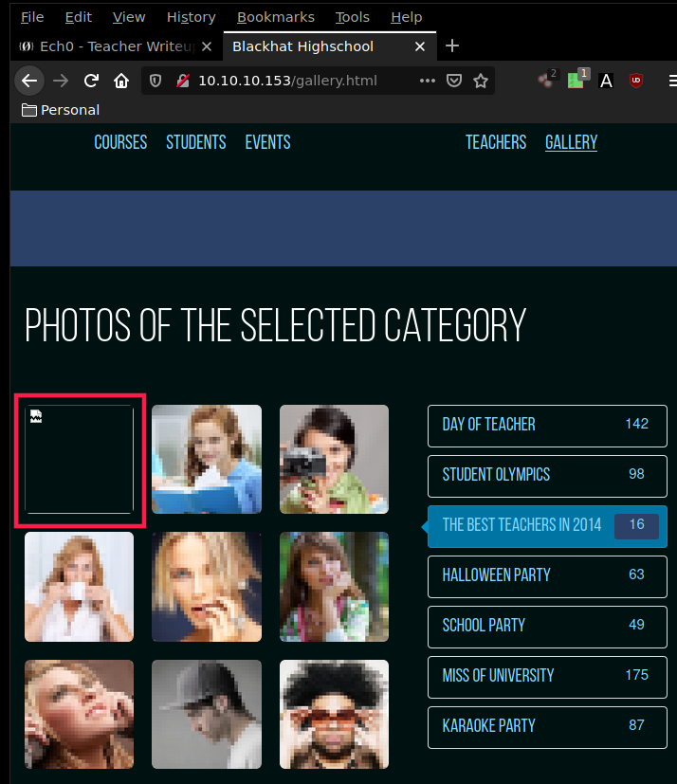This screenshot has height=784, width=677.
Task: Select the Karaoke Party category
Action: (x=547, y=727)
